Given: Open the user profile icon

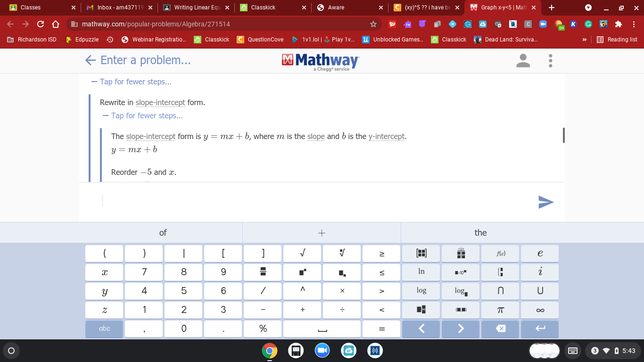Looking at the screenshot, I should click(523, 60).
